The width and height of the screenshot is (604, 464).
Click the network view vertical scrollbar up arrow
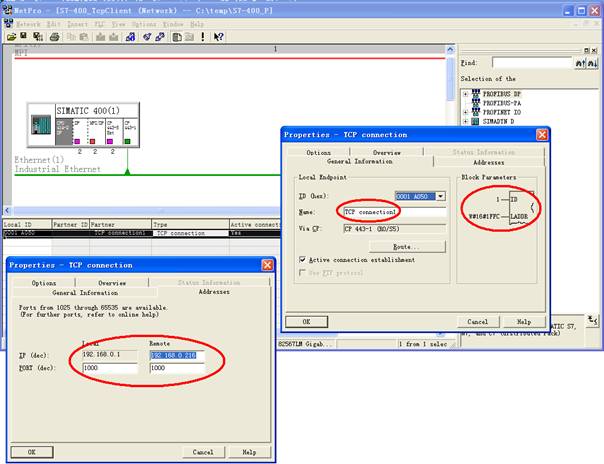(450, 49)
